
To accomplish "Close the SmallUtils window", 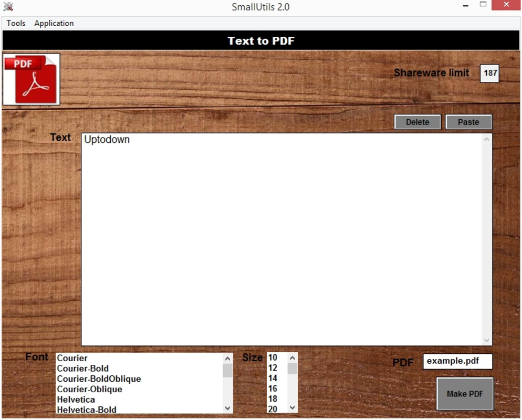I will pos(506,5).
